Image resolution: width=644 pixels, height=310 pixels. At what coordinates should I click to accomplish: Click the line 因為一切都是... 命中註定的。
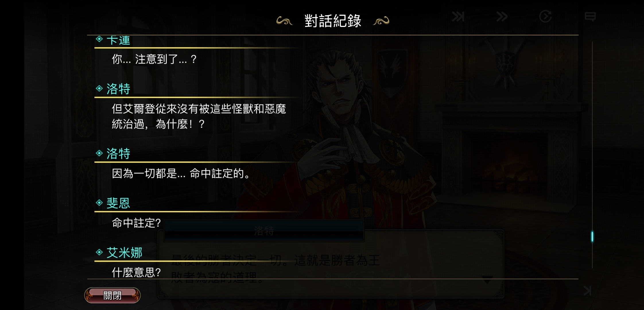[181, 173]
